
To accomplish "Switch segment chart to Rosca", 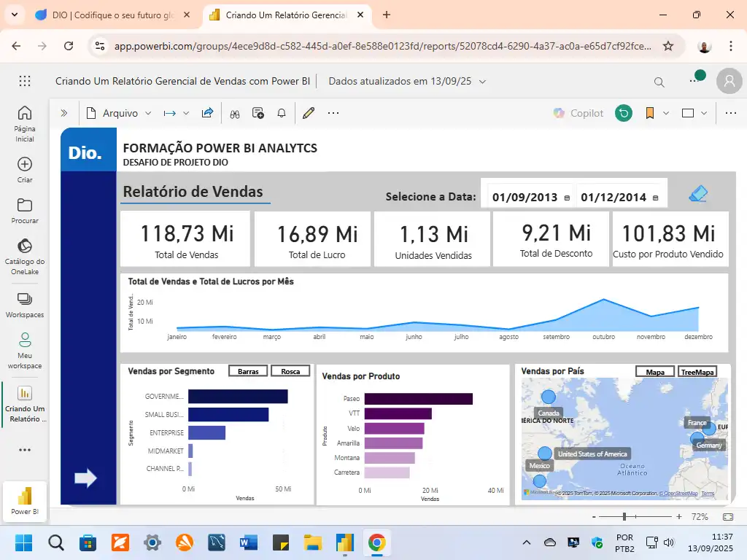I will (290, 371).
